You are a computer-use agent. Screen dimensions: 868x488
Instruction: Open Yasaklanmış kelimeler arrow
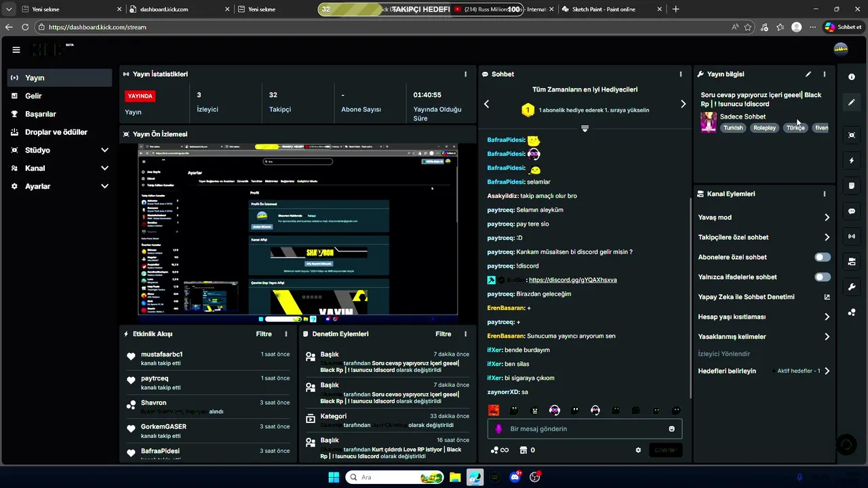[827, 337]
